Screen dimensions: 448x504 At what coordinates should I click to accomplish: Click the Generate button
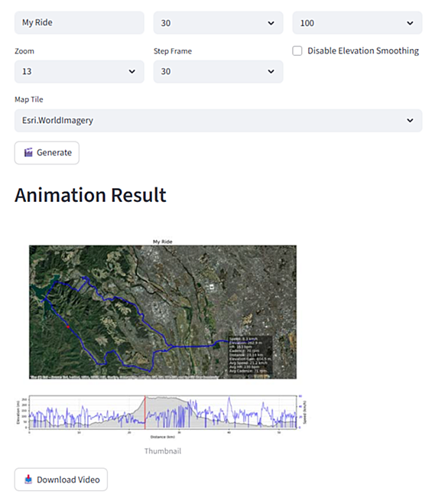coord(47,153)
